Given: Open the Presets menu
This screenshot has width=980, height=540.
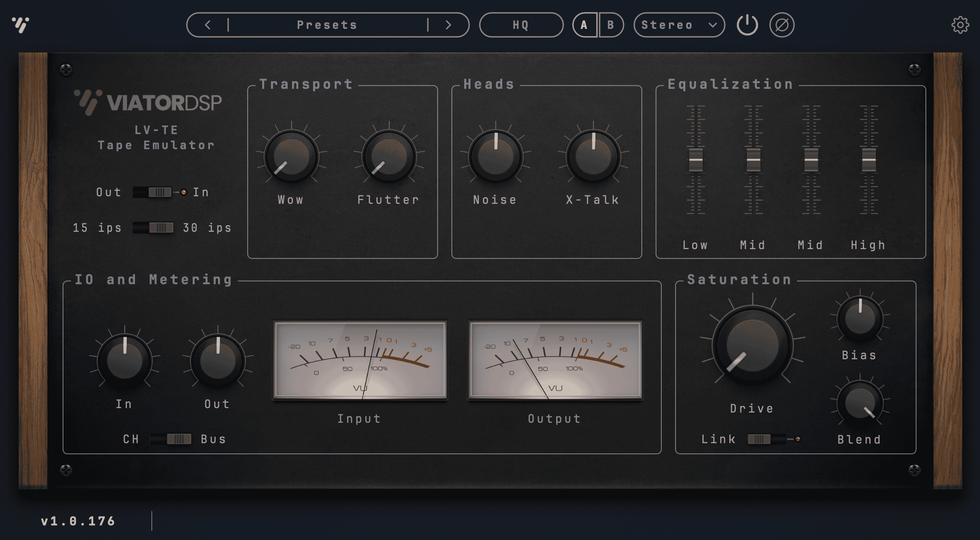Looking at the screenshot, I should pos(328,25).
